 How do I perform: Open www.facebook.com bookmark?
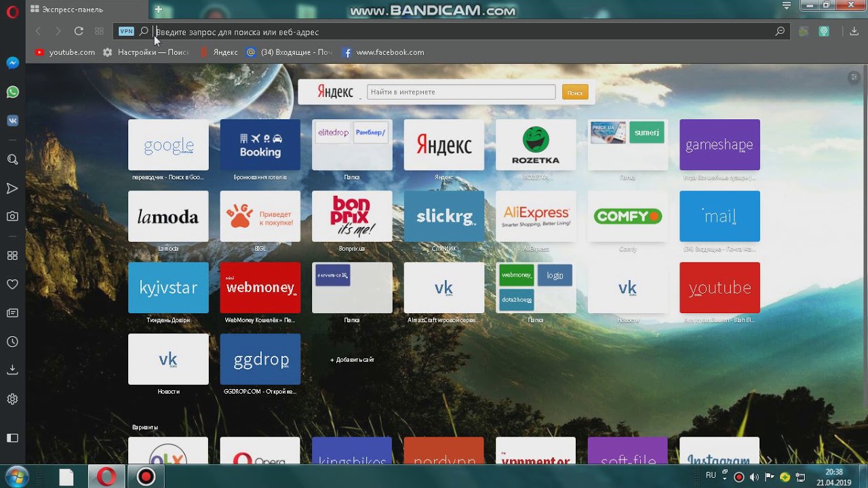383,52
